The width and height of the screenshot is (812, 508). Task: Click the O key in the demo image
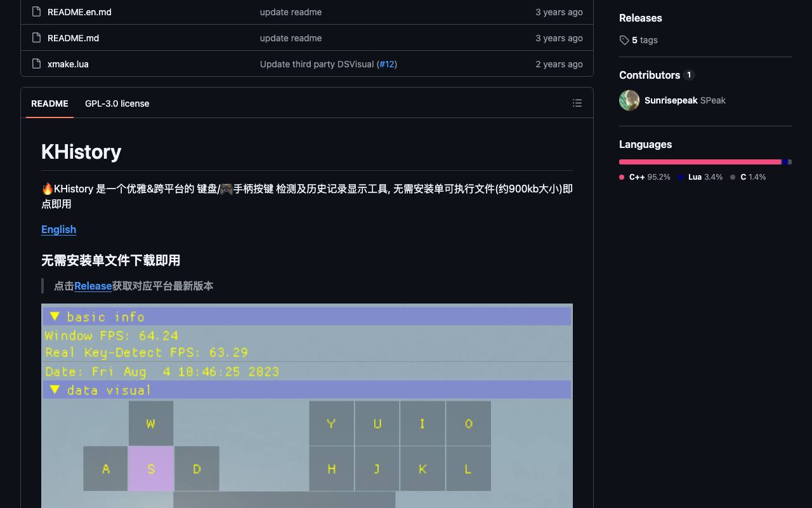(468, 424)
